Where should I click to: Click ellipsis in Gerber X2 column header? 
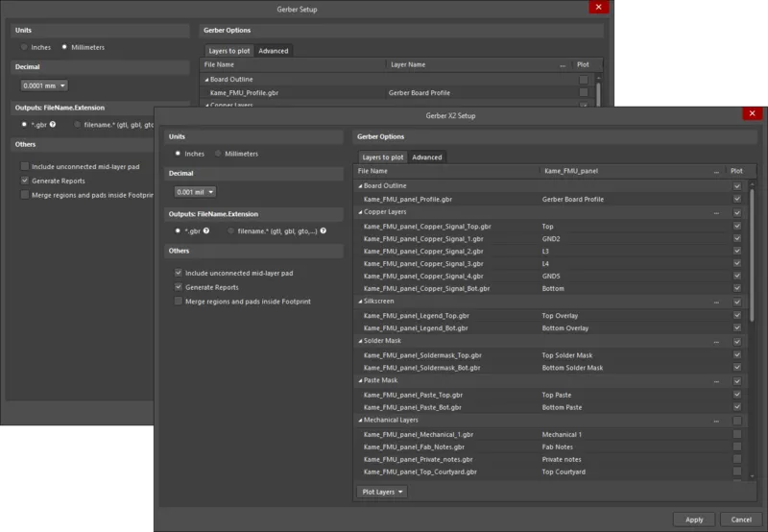coord(716,171)
